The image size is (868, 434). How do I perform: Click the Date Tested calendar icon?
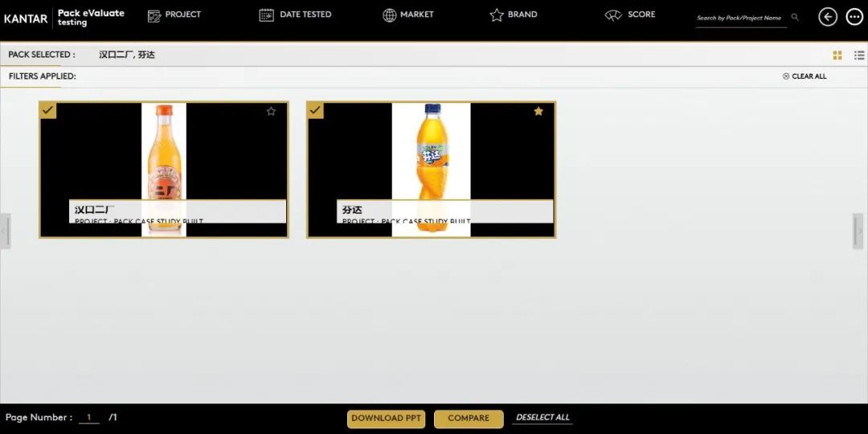[266, 15]
